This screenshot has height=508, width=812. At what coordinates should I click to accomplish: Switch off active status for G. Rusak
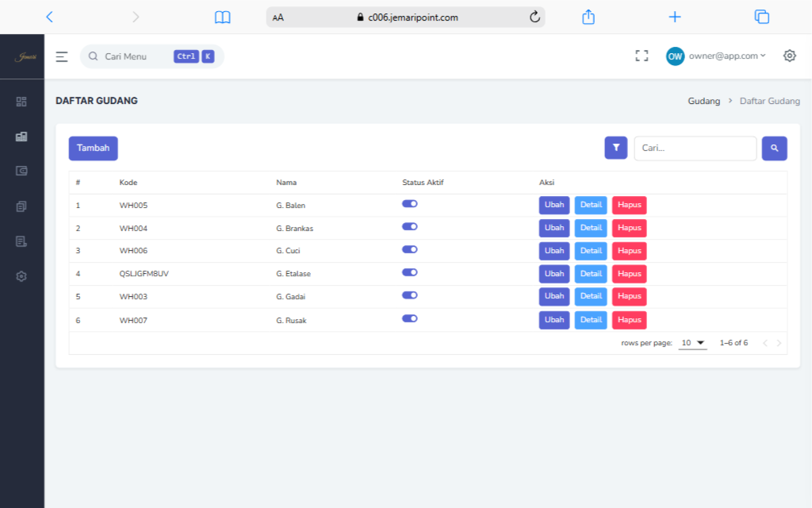(410, 318)
